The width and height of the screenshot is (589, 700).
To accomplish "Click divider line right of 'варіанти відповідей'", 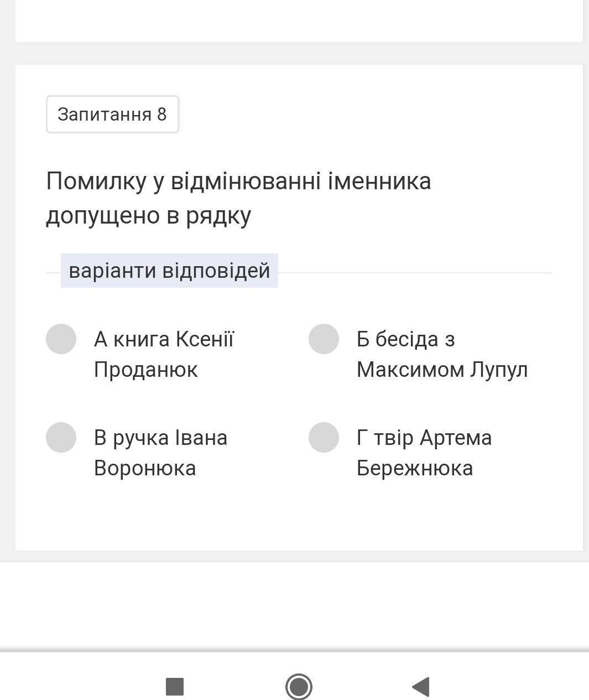I will (415, 273).
